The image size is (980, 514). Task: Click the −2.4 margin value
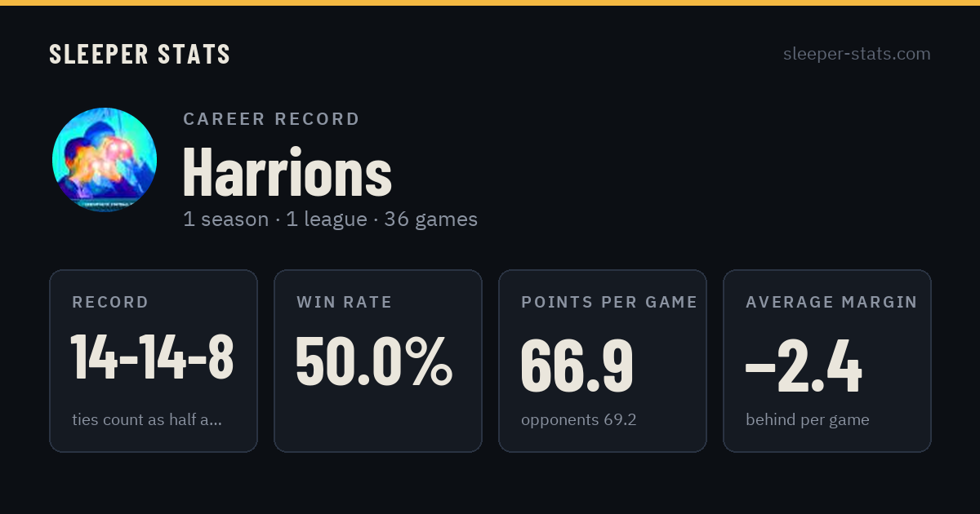pos(804,367)
